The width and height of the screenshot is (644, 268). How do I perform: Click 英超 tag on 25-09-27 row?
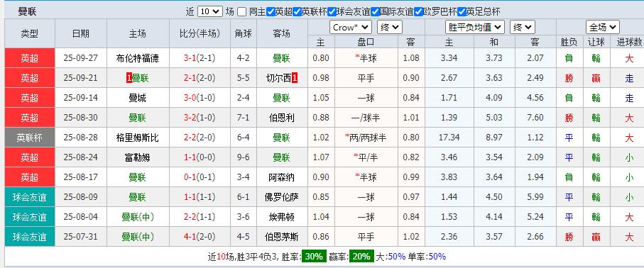[30, 58]
